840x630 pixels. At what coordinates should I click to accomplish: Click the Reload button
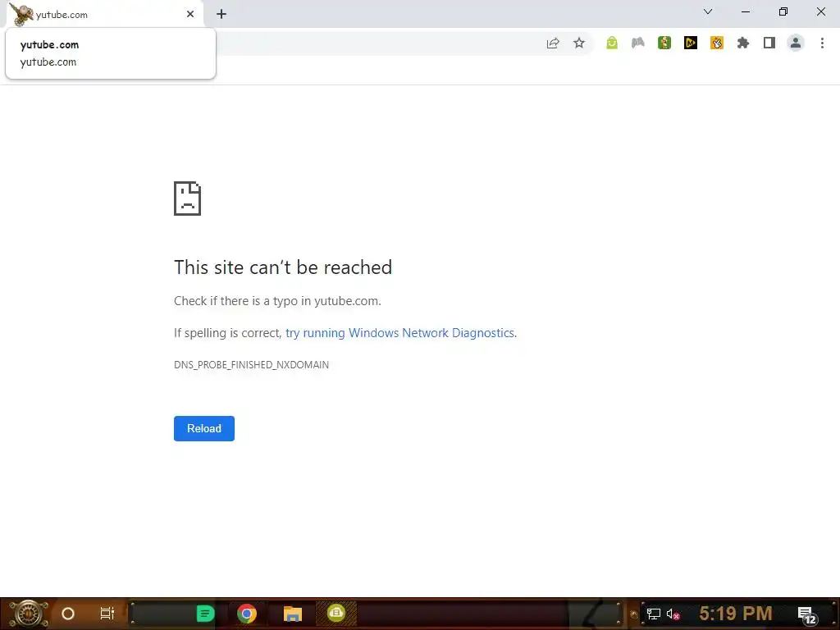(x=204, y=428)
